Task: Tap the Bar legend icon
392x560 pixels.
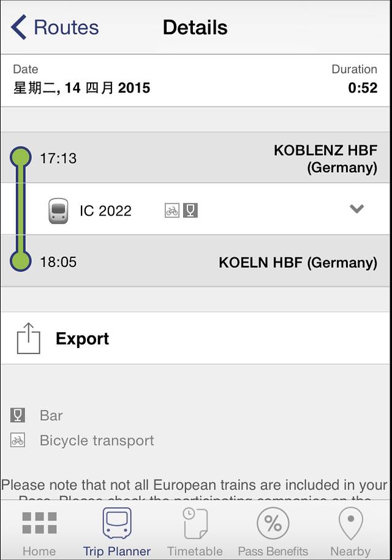Action: coord(18,415)
